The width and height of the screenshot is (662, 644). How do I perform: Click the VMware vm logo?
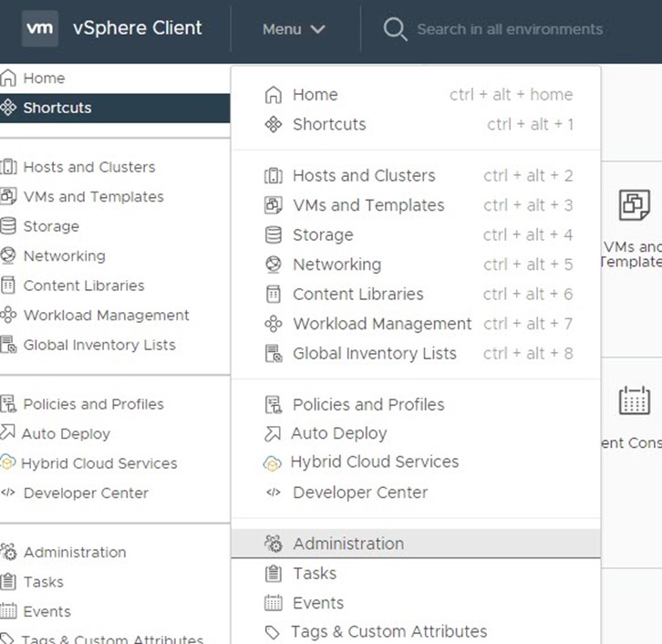click(40, 28)
